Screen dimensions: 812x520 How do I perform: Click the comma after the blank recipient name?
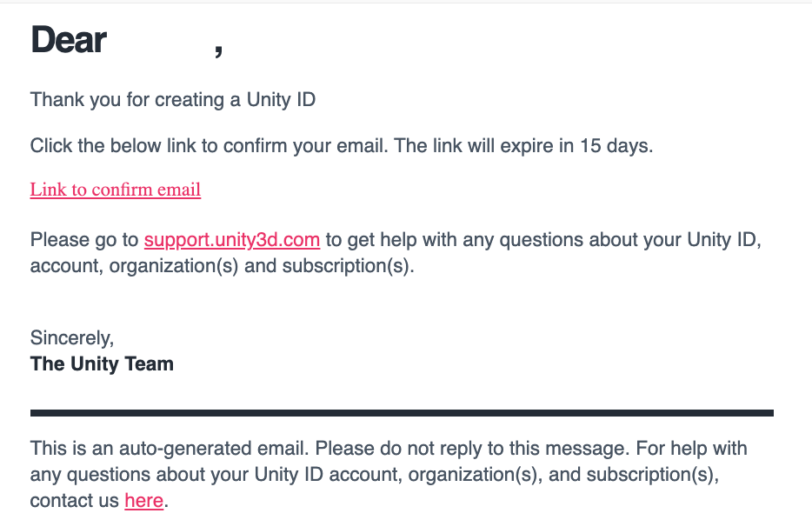pyautogui.click(x=219, y=50)
